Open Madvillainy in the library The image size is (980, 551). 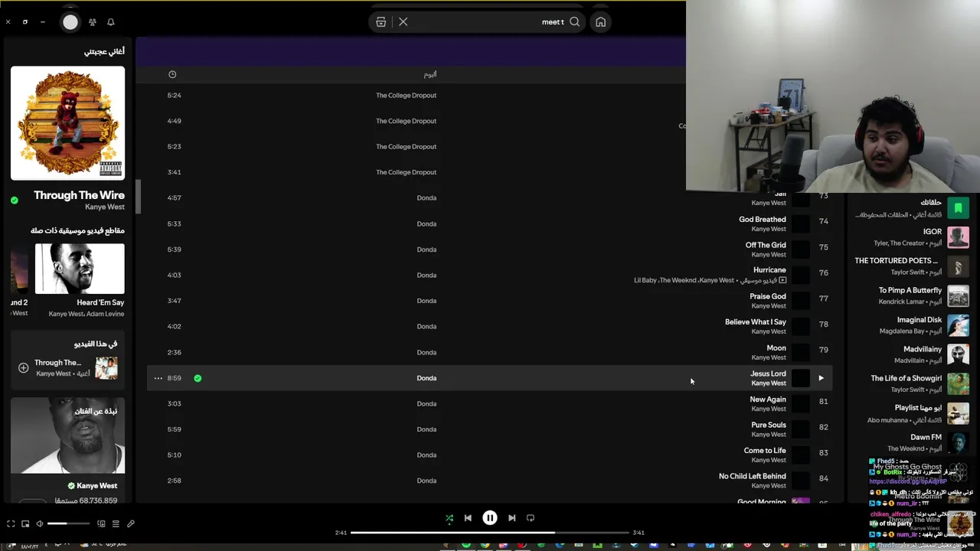tap(913, 354)
